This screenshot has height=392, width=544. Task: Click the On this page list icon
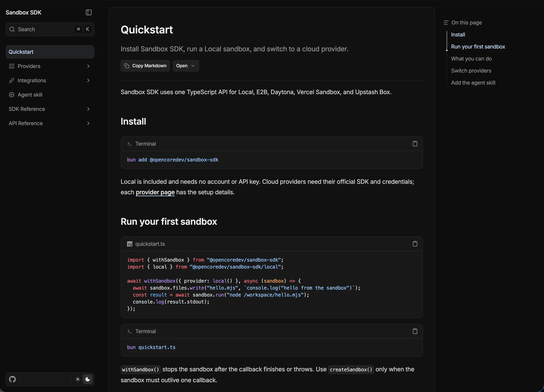[446, 23]
